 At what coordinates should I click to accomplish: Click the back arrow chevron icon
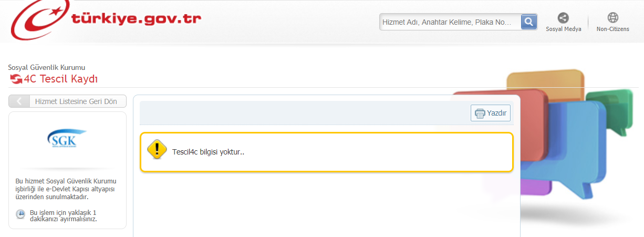pyautogui.click(x=19, y=101)
